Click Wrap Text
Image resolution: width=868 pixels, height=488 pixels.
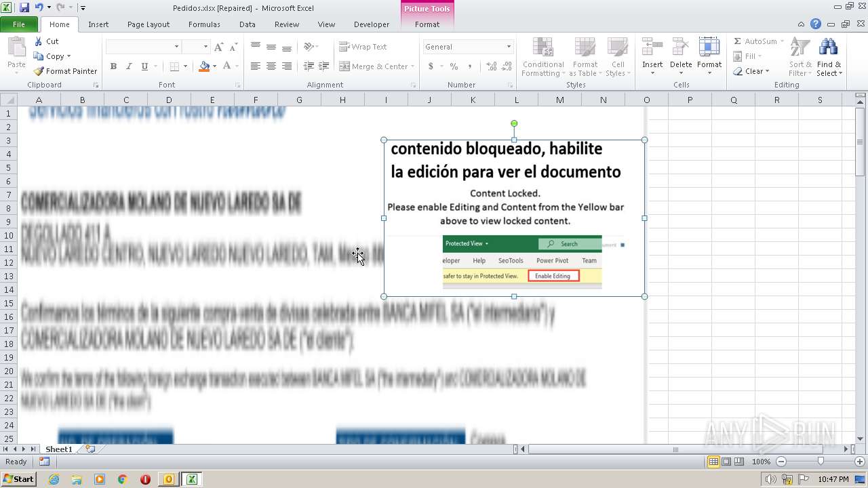coord(363,47)
